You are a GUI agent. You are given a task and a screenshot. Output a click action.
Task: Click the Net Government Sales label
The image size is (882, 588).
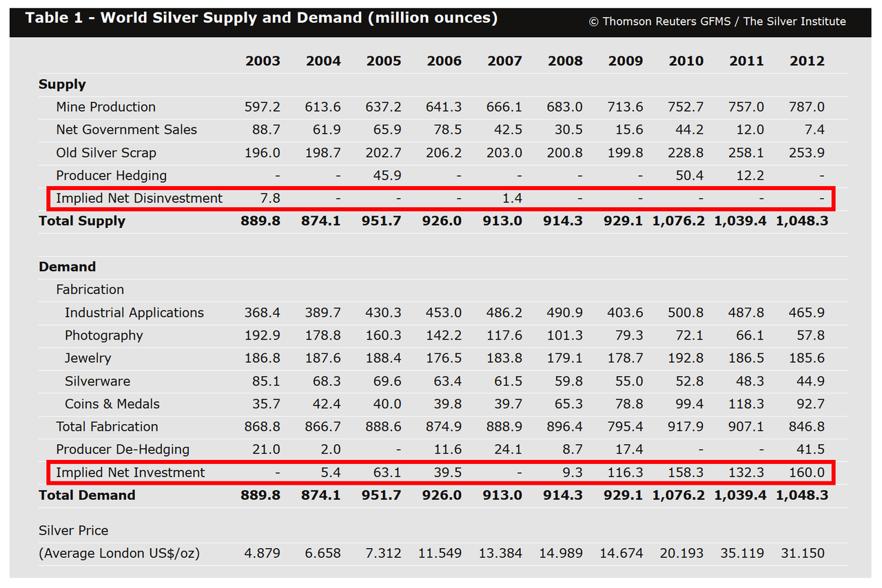coord(127,129)
